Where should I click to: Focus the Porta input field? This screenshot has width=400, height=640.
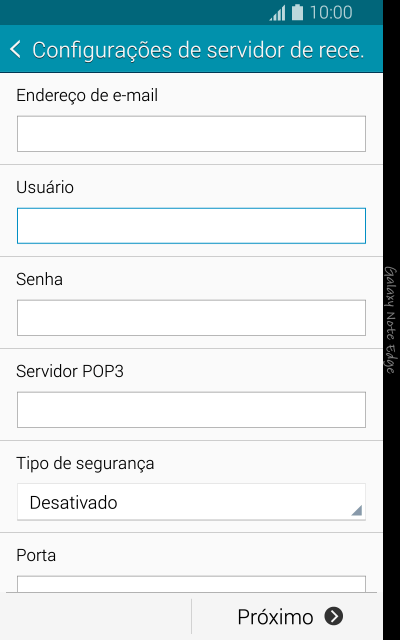(x=191, y=584)
